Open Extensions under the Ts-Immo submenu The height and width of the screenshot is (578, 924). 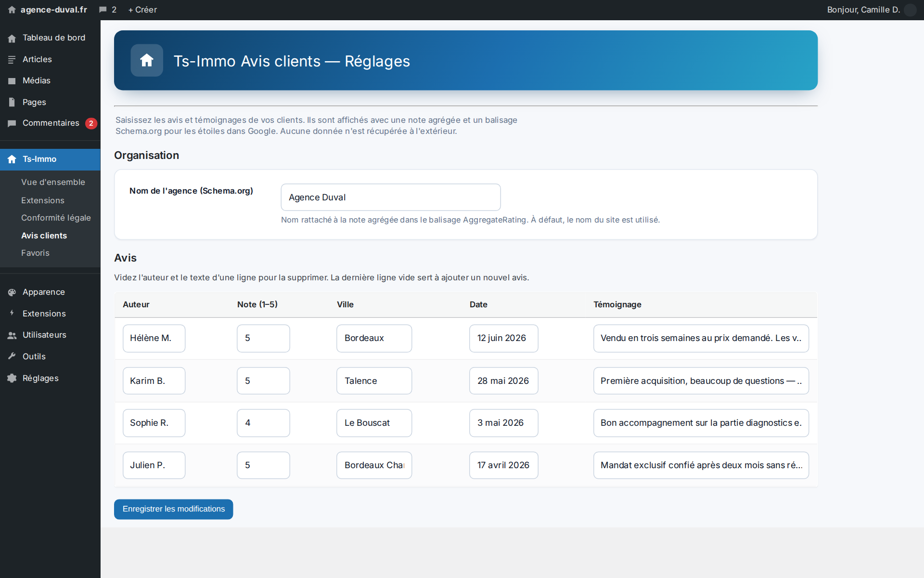click(x=43, y=200)
